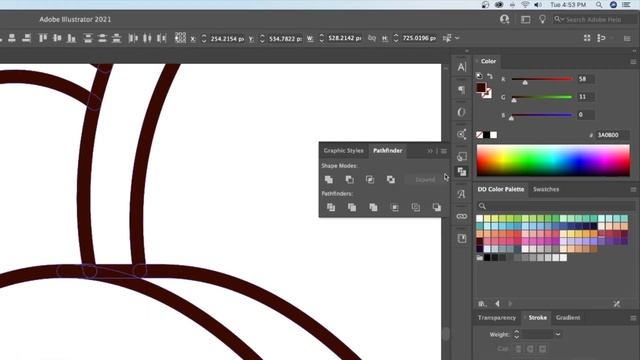Image resolution: width=640 pixels, height=360 pixels.
Task: Click the black swatch in Color panel
Action: [487, 135]
